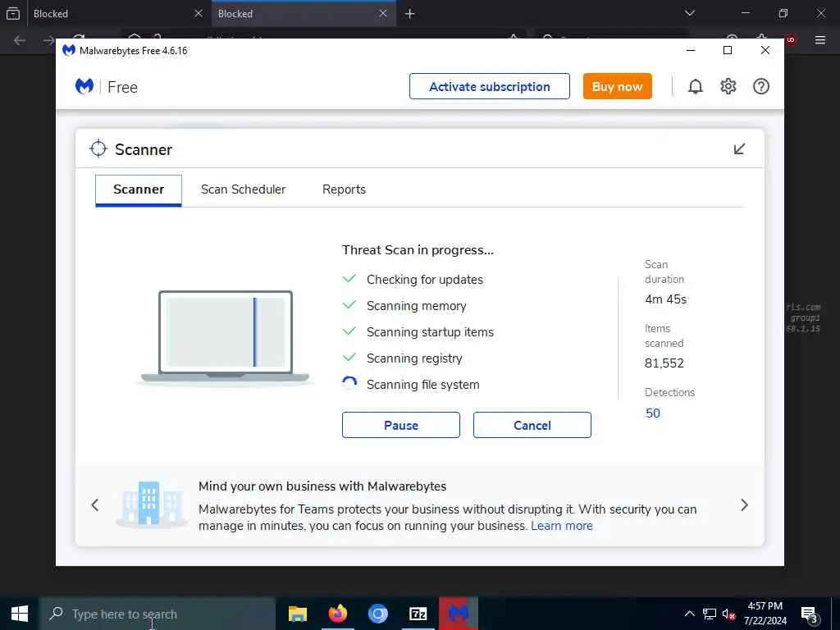The width and height of the screenshot is (840, 630).
Task: Click the scan duration value 4m 45s
Action: (x=665, y=299)
